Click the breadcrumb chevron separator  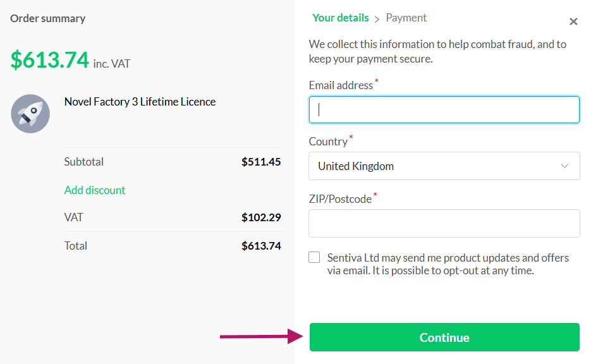[x=377, y=19]
